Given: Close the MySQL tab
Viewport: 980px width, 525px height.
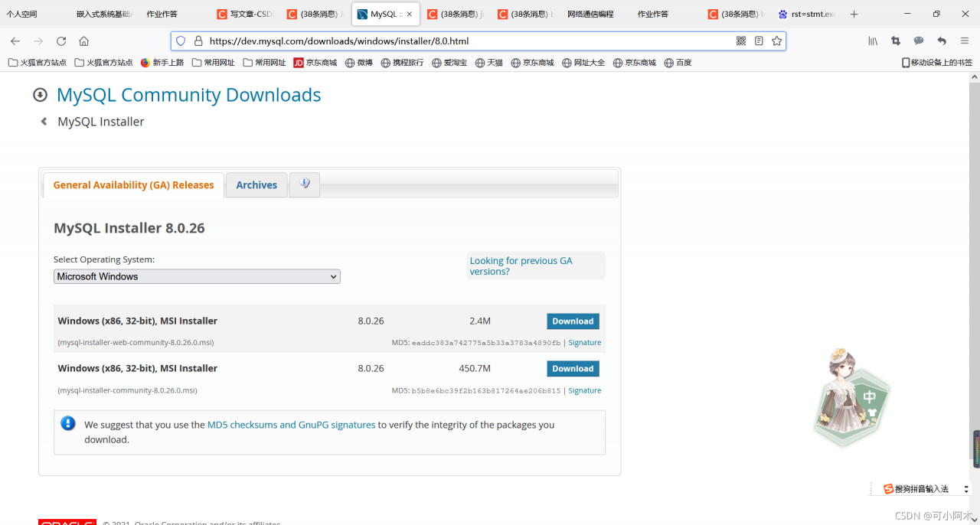Looking at the screenshot, I should 410,14.
